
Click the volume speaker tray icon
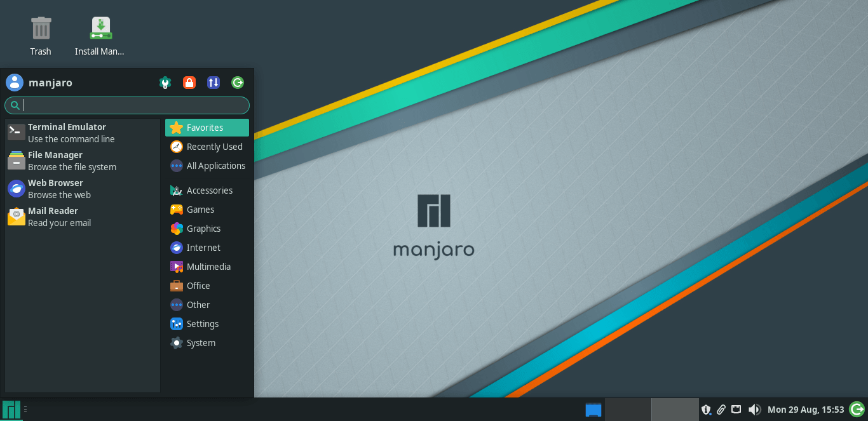(754, 410)
